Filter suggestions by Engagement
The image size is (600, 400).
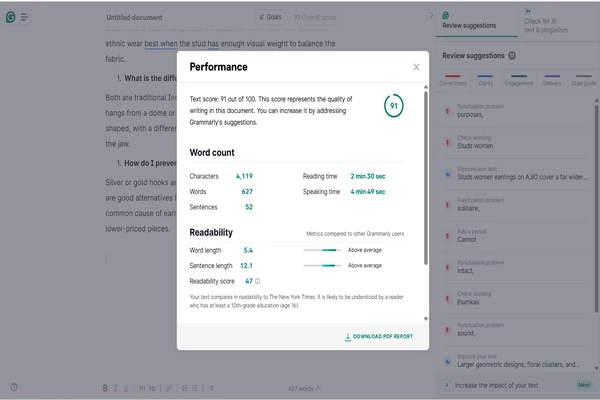518,80
